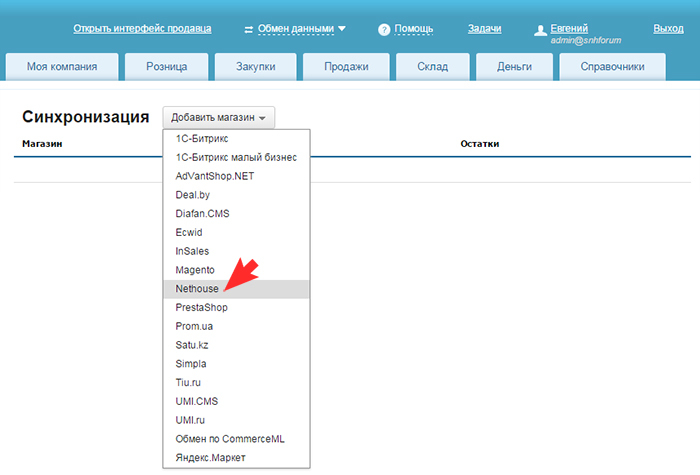Choose Tiu.ru in the dropdown

click(236, 383)
